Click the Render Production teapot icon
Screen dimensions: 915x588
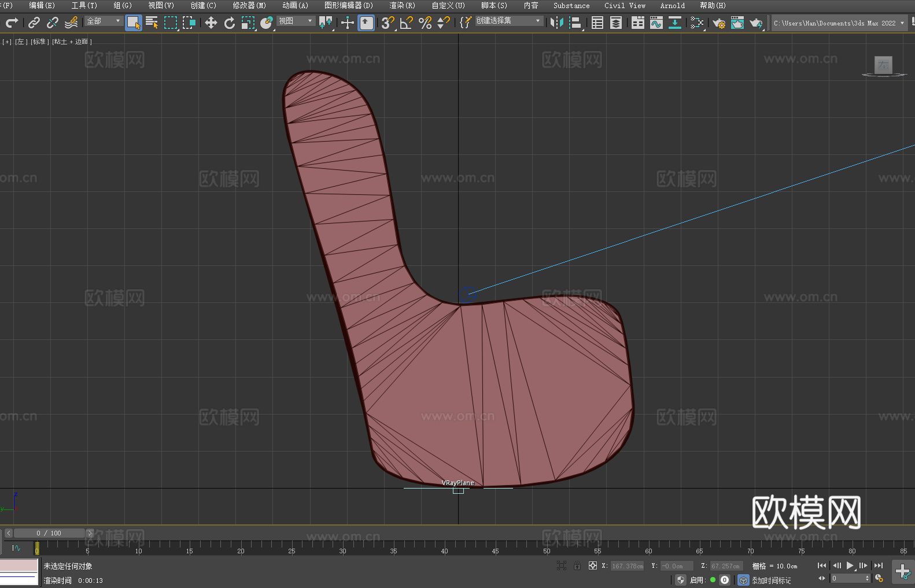tap(756, 23)
